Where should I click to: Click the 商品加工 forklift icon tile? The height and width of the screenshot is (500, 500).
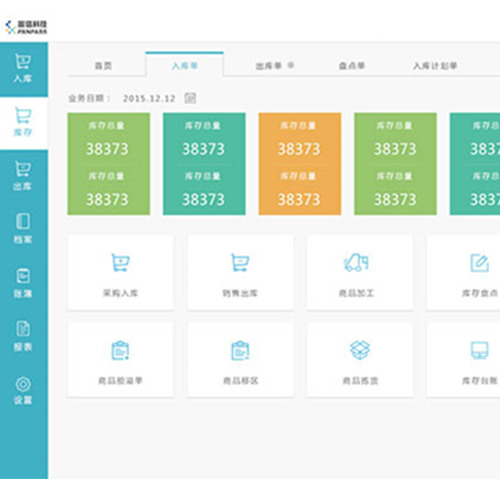pyautogui.click(x=360, y=273)
